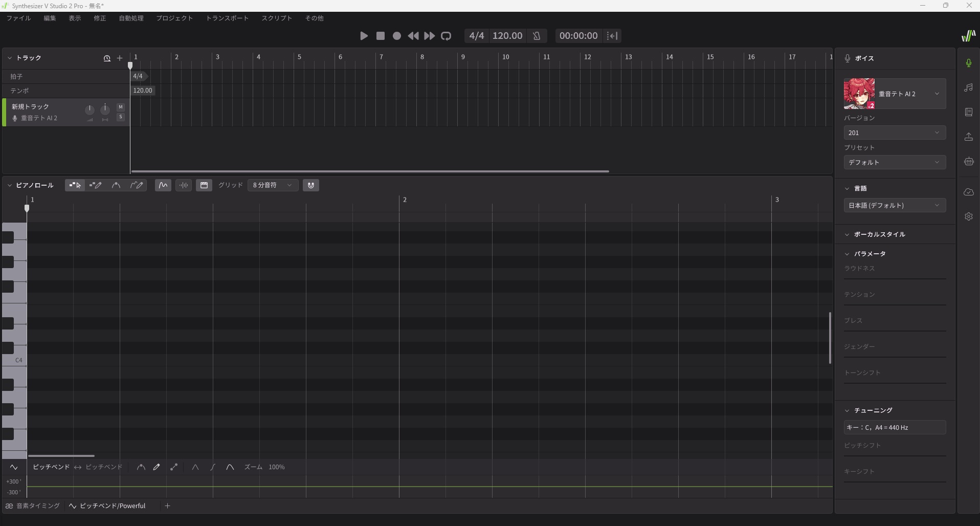Select pitch bend pencil draw tool

pyautogui.click(x=157, y=467)
